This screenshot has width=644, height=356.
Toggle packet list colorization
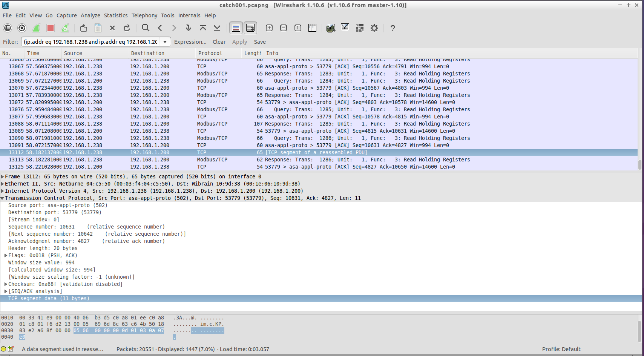[236, 28]
